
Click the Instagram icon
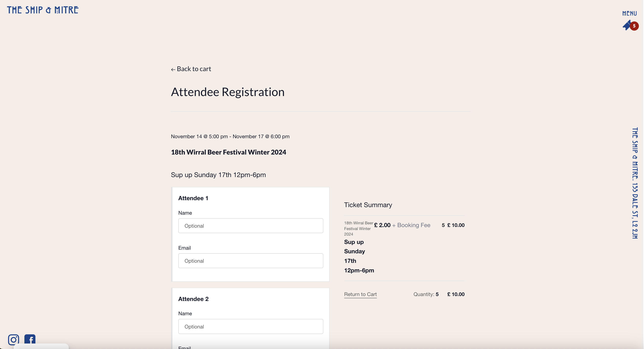pyautogui.click(x=13, y=339)
